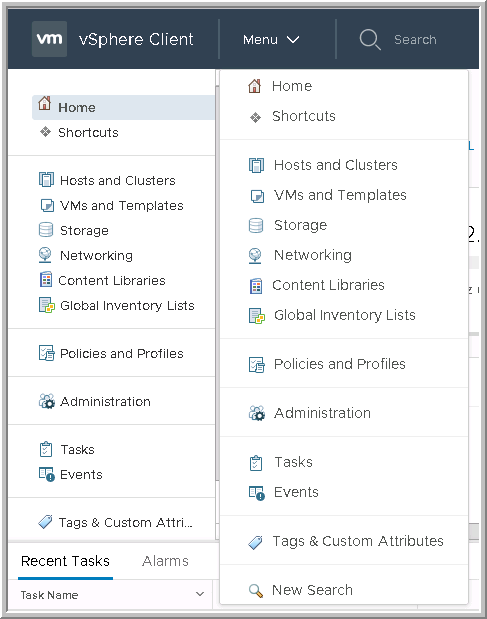Click Tasks clipboard icon in dropdown menu

[x=256, y=463]
